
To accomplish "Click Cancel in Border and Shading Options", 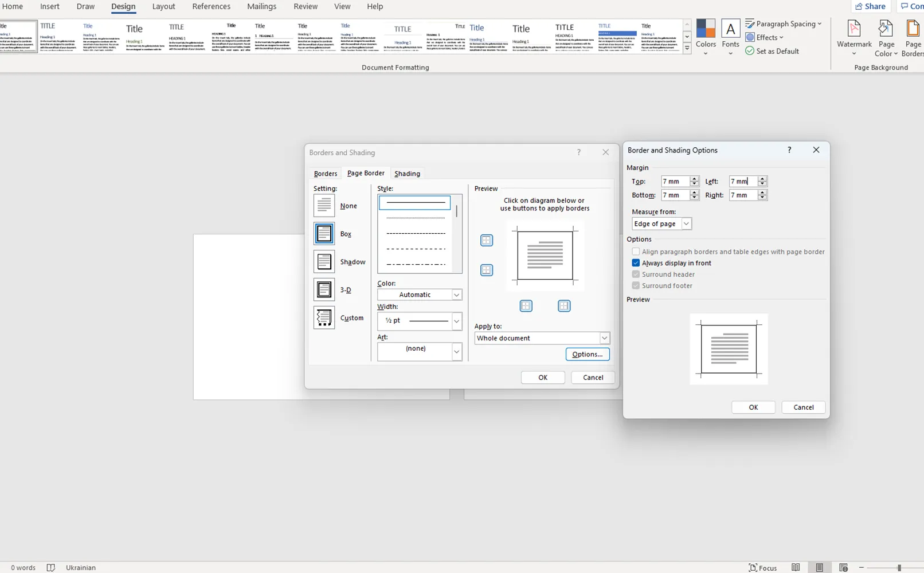I will pos(804,407).
